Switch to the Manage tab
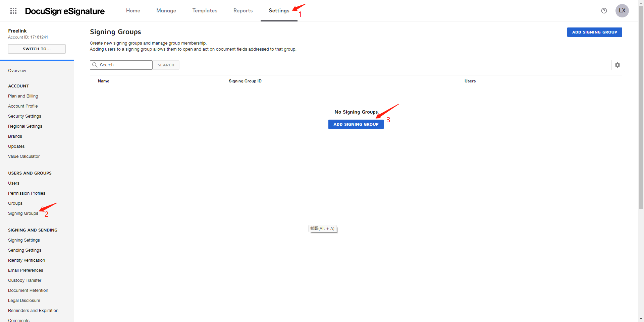The height and width of the screenshot is (322, 644). click(x=166, y=10)
